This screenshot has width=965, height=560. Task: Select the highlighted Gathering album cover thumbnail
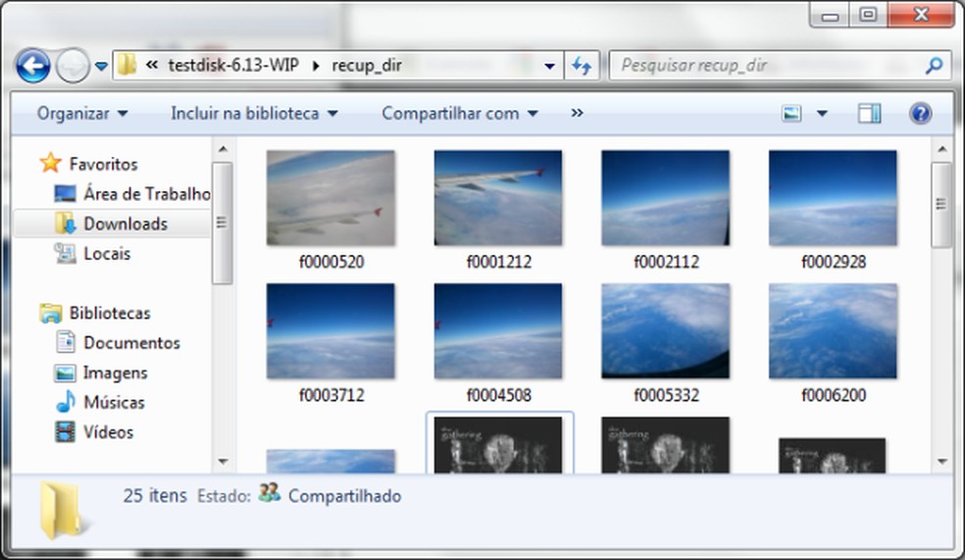pyautogui.click(x=498, y=444)
